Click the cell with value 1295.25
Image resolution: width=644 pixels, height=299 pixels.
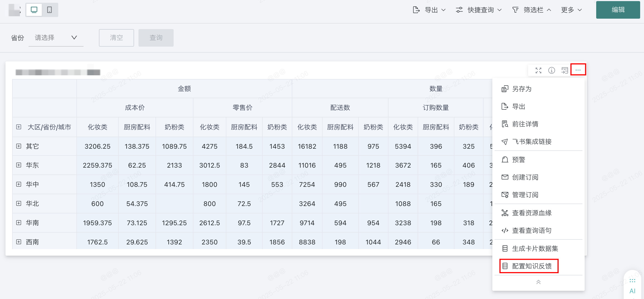[x=174, y=223]
